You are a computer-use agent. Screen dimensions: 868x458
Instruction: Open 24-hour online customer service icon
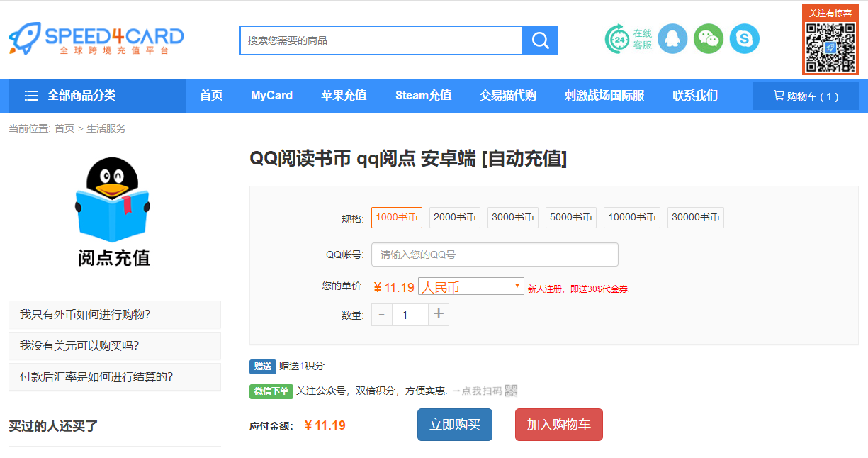click(618, 39)
